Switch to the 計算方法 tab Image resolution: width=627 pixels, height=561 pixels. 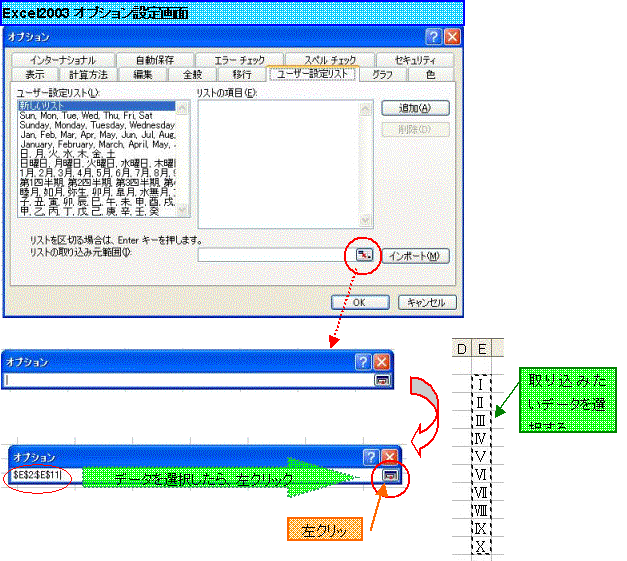tap(88, 74)
